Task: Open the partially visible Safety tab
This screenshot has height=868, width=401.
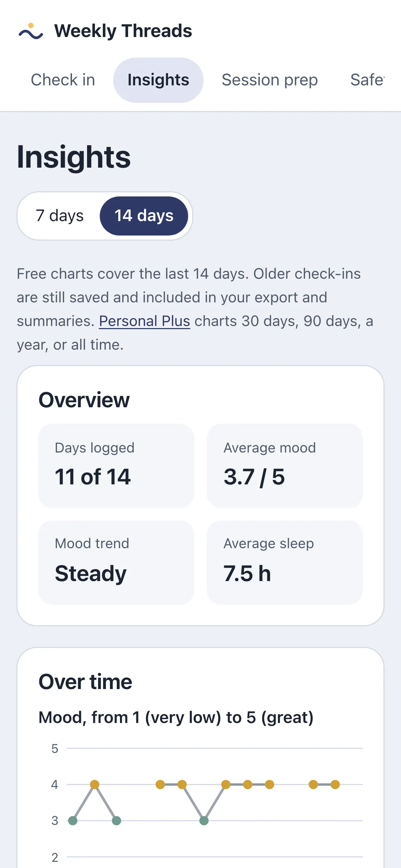Action: [367, 80]
